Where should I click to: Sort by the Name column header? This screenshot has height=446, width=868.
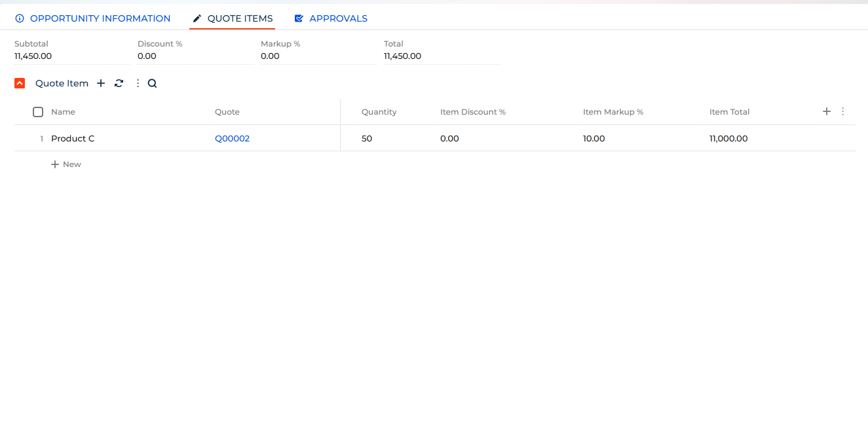(63, 112)
